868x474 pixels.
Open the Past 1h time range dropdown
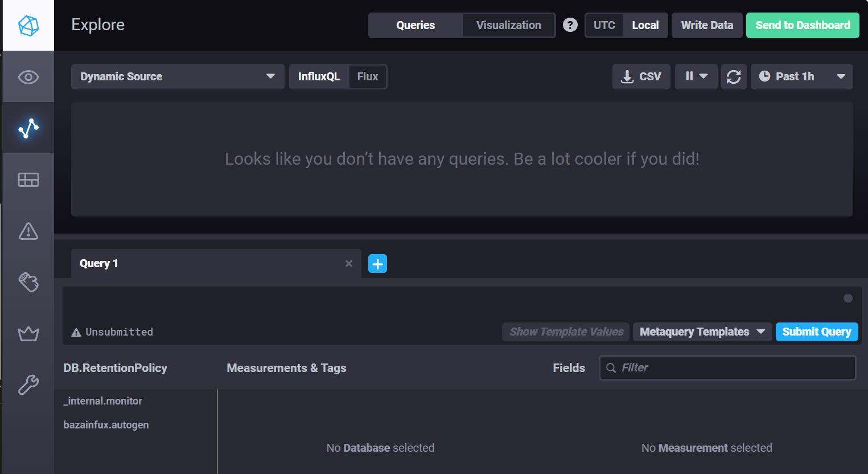tap(801, 76)
